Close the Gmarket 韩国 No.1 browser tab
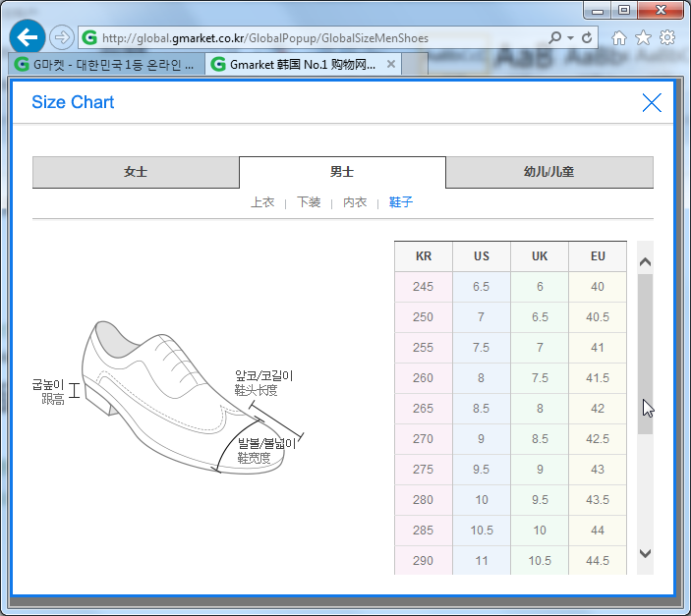 (x=391, y=64)
